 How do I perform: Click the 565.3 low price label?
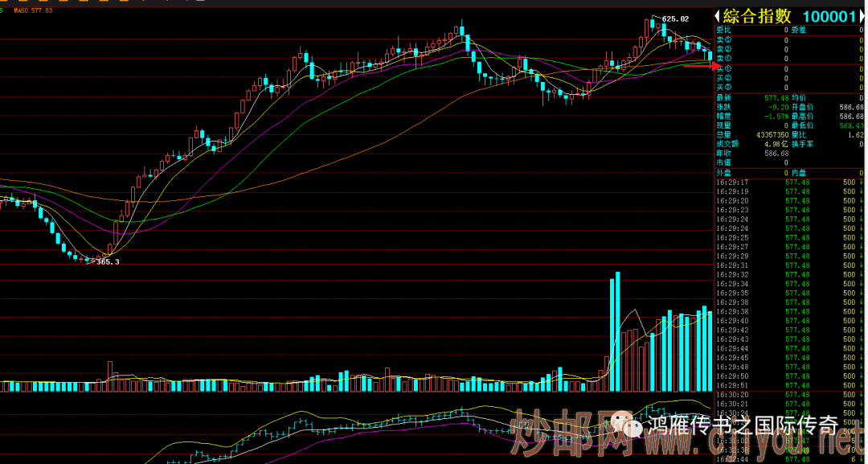108,261
